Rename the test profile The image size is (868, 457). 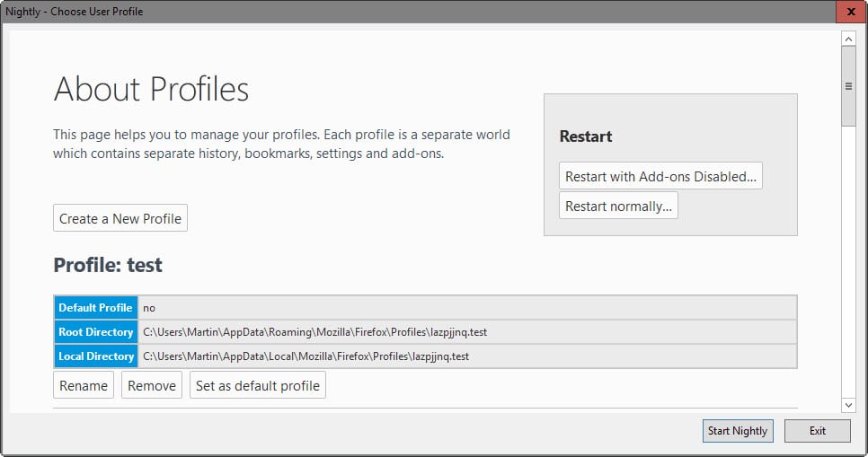click(84, 385)
